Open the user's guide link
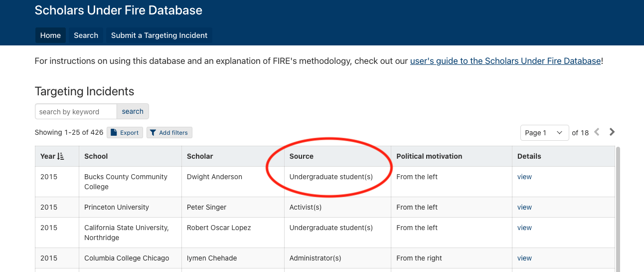This screenshot has width=644, height=272. pos(505,61)
